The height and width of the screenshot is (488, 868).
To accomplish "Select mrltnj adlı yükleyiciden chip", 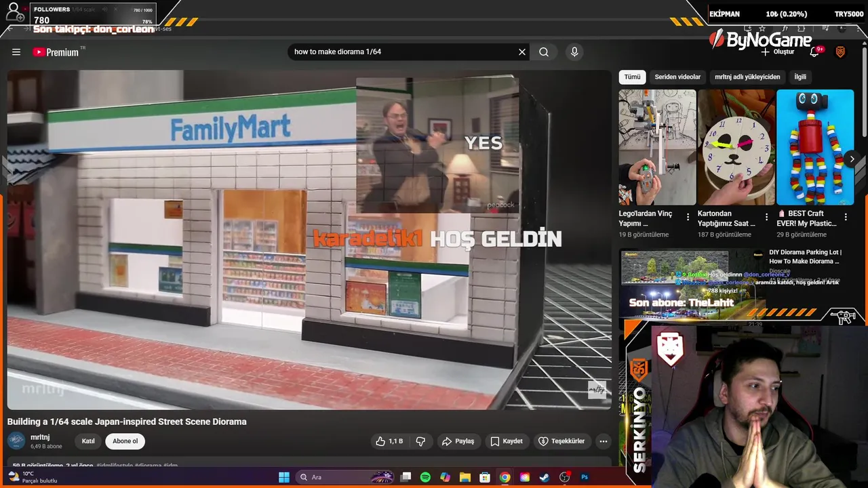I will pyautogui.click(x=747, y=77).
